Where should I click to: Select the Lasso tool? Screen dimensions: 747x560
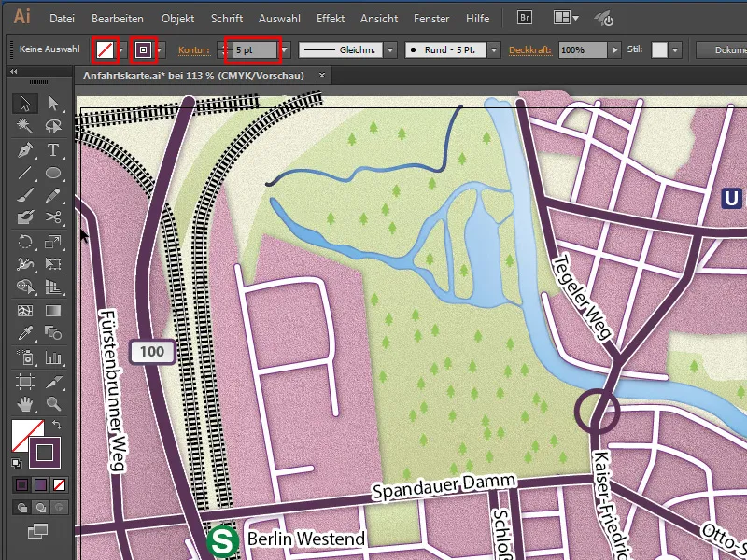point(53,126)
